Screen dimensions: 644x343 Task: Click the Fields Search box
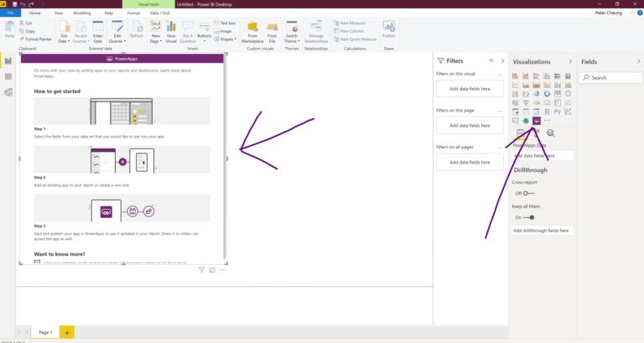610,77
